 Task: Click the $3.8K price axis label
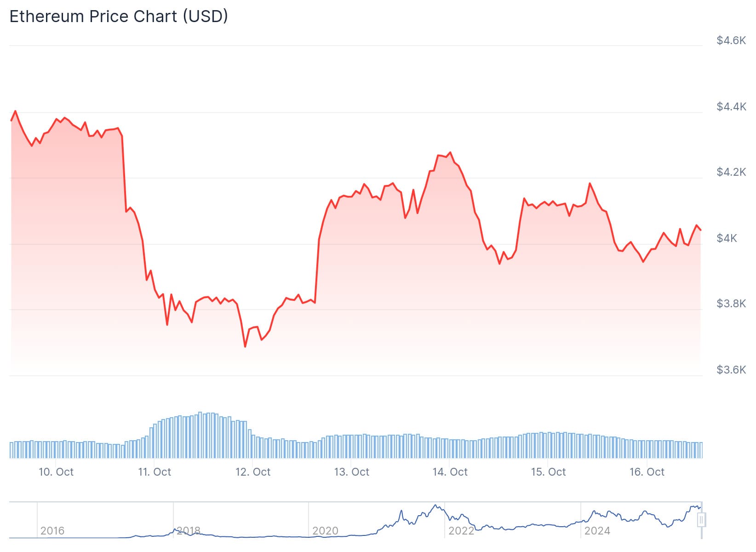pos(731,304)
